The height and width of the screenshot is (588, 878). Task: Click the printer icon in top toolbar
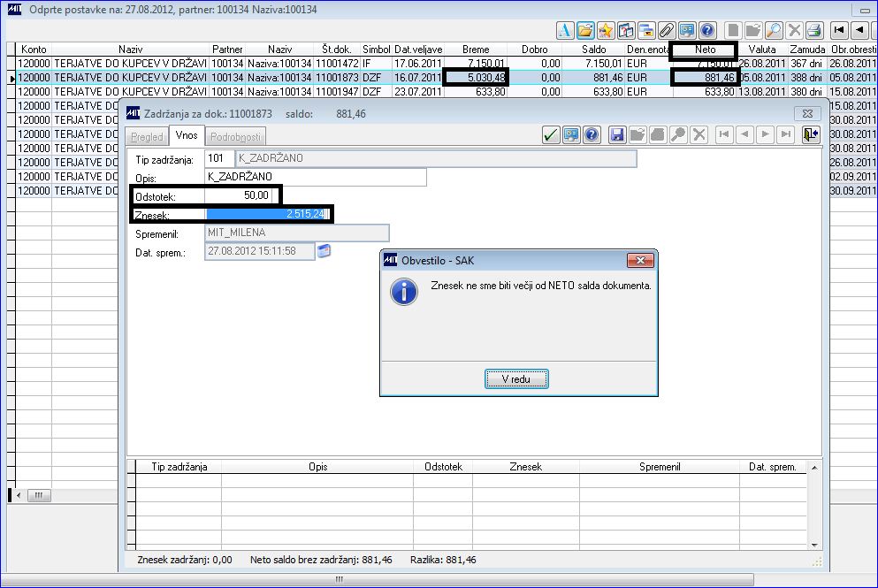point(814,30)
